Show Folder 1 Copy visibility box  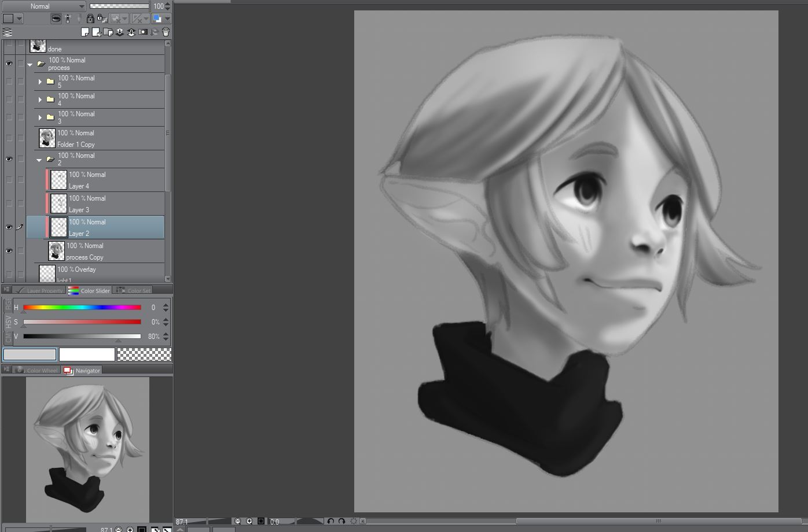(8, 138)
